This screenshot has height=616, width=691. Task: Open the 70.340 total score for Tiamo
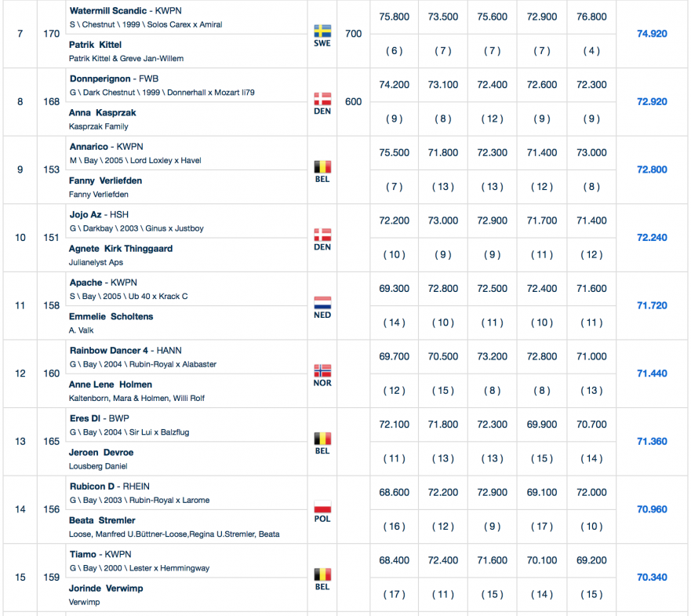[652, 578]
